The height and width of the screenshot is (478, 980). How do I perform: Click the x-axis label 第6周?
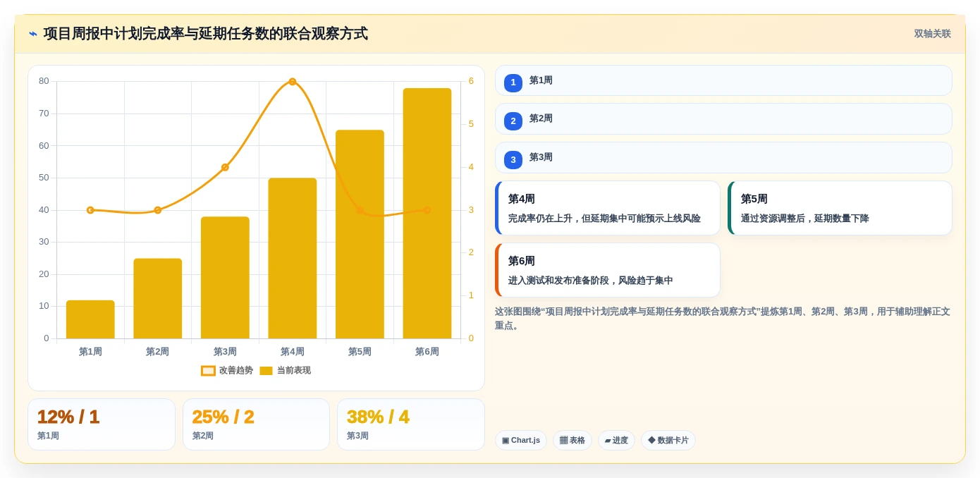[x=427, y=352]
